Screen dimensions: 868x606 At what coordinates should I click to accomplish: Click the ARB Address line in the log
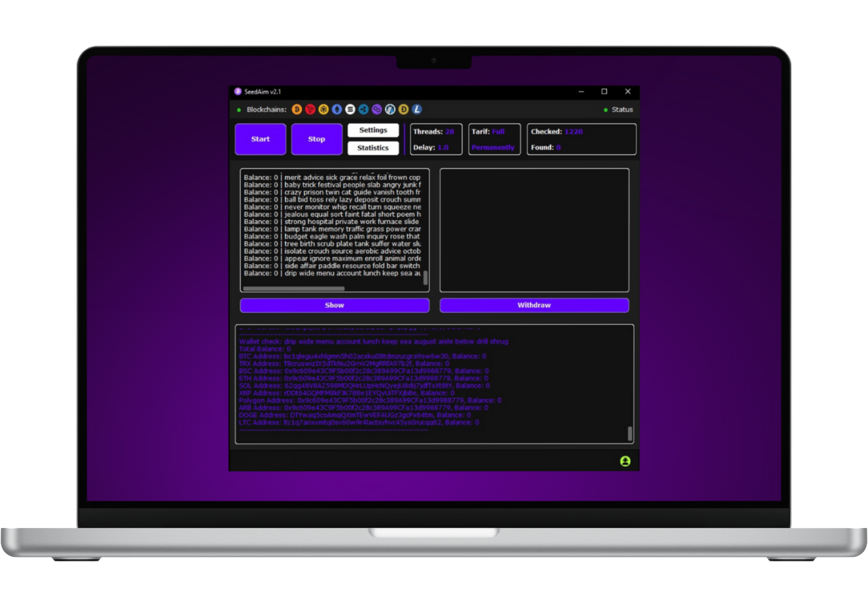(364, 407)
